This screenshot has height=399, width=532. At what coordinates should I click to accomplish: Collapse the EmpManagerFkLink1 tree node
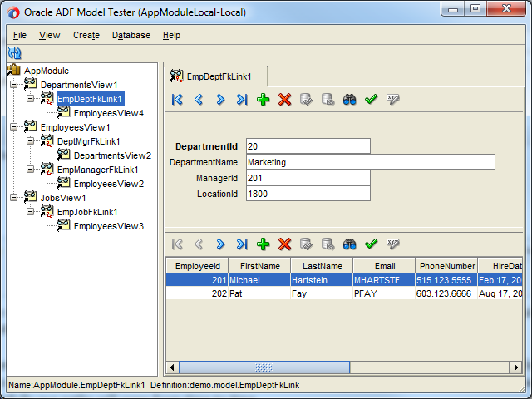[x=30, y=169]
